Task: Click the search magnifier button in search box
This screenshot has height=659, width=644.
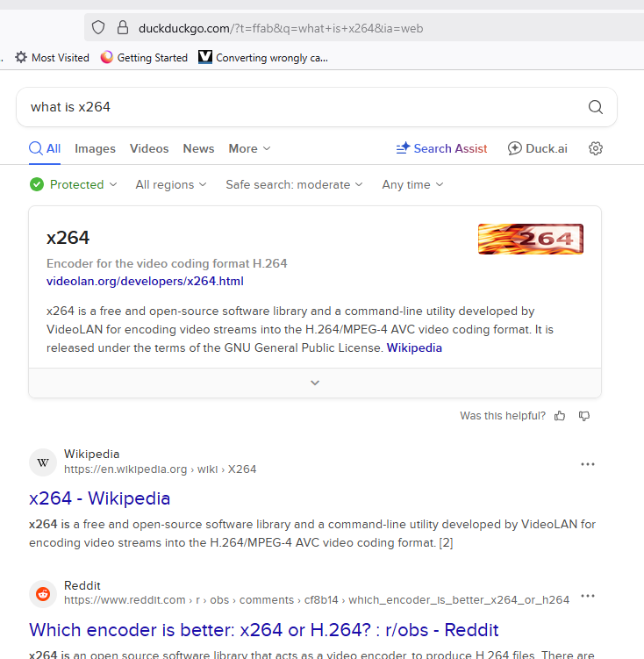Action: click(595, 107)
